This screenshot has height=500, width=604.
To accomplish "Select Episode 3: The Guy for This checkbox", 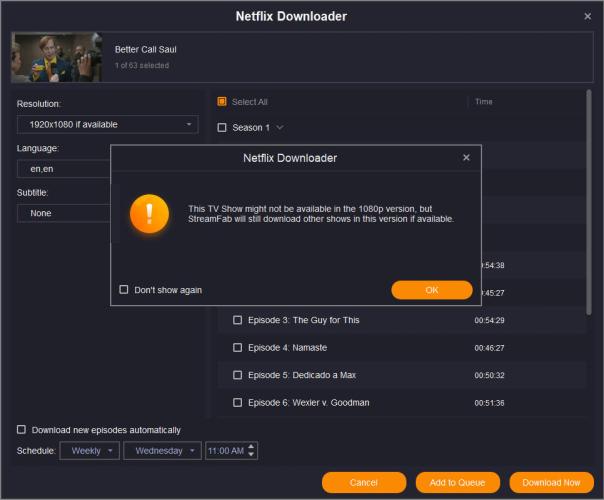I will 238,320.
